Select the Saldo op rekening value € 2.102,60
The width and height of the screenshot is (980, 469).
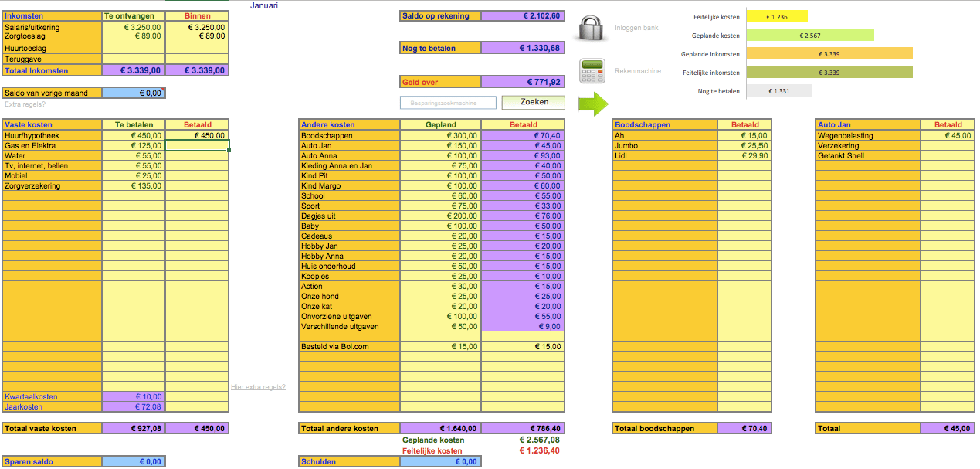523,16
